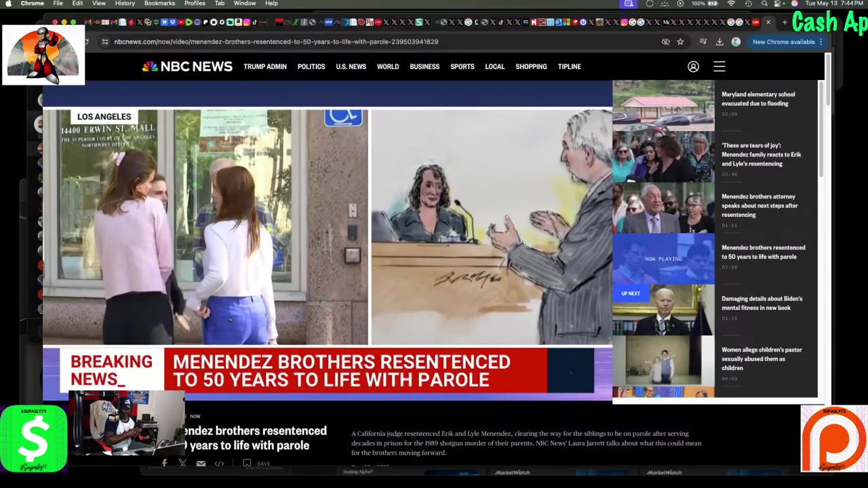
Task: Go to the World section
Action: [388, 66]
